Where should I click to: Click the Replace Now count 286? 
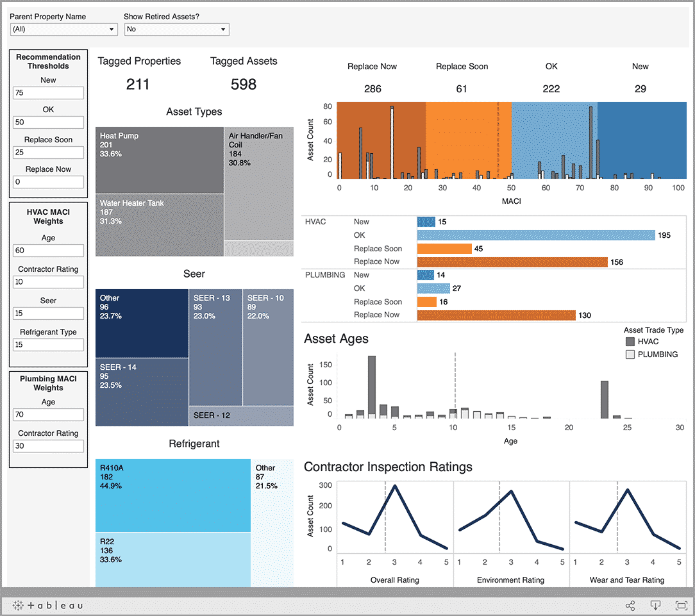373,89
